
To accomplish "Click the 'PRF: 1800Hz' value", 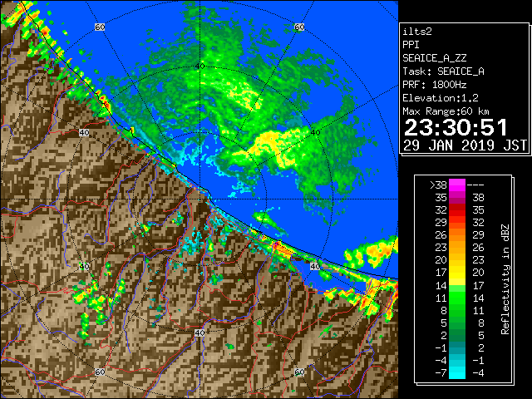I will click(x=434, y=85).
